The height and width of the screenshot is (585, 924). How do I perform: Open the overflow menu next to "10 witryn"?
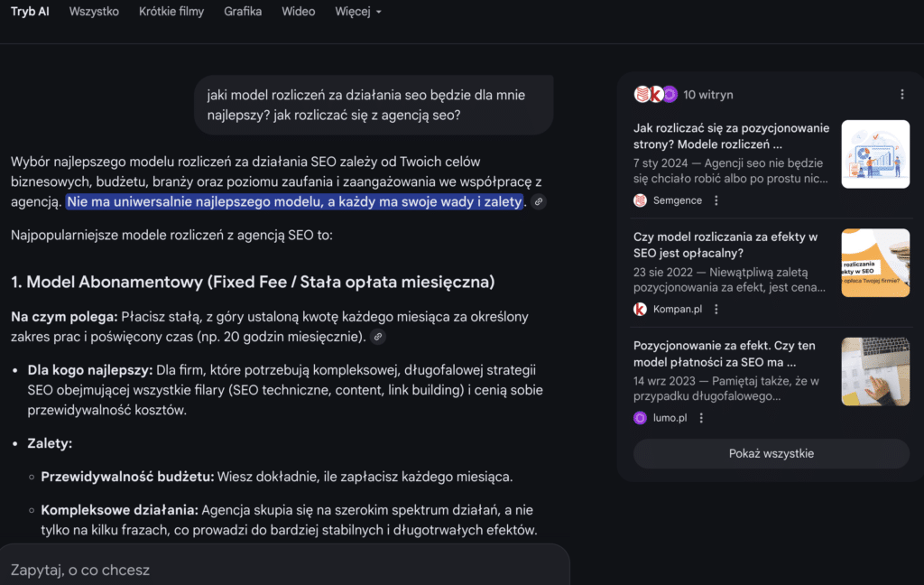[904, 94]
